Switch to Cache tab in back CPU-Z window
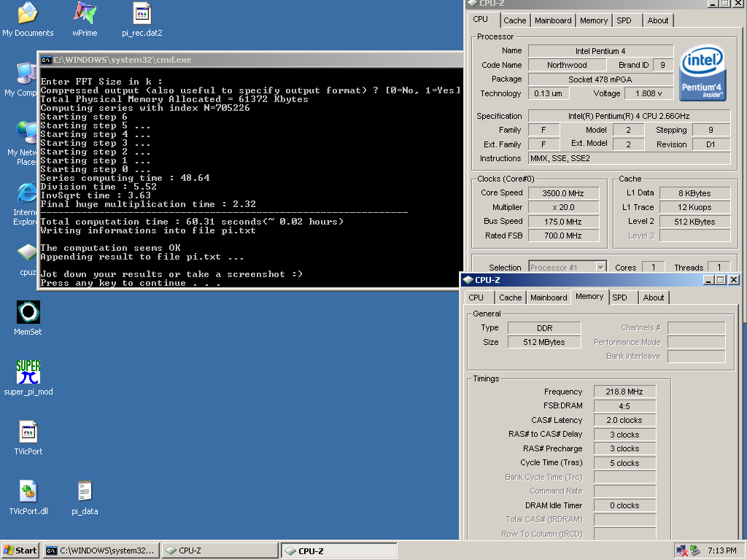The width and height of the screenshot is (747, 560). (x=514, y=20)
